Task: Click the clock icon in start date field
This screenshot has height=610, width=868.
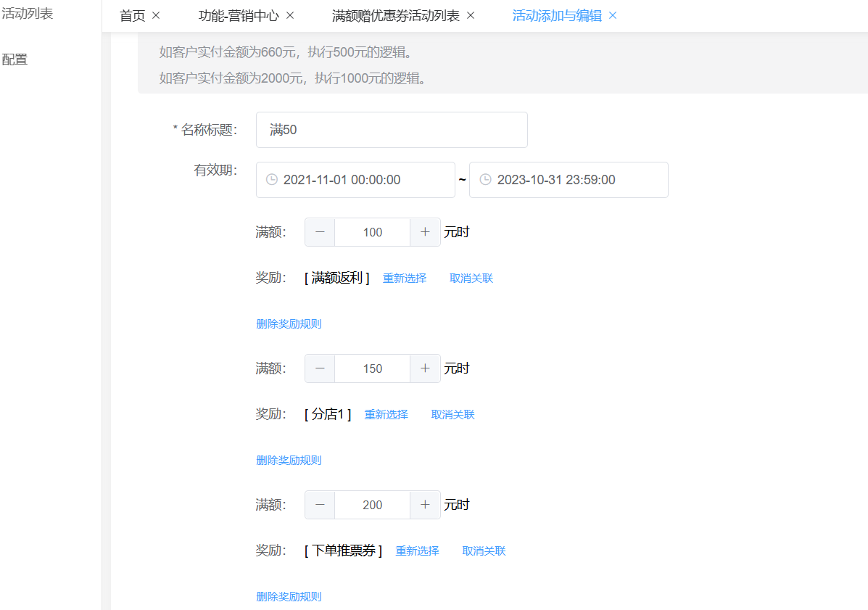Action: (x=272, y=180)
